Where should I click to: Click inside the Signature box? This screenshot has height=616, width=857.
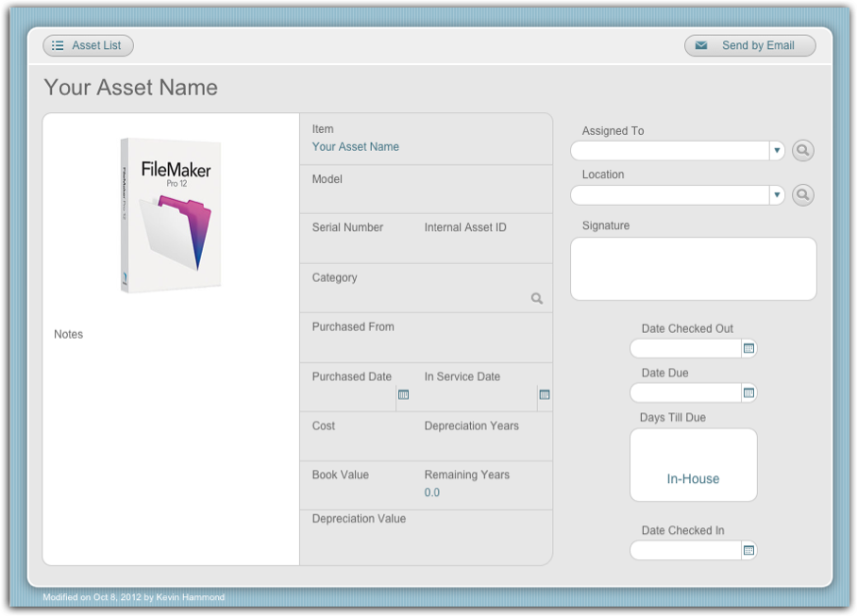[x=693, y=268]
